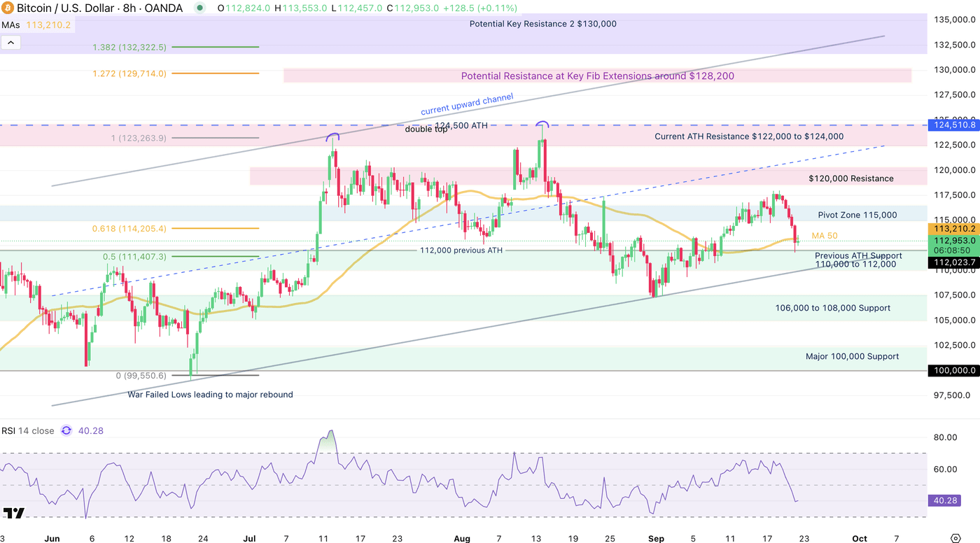Click the upward chevron under the MAs legend

(10, 42)
